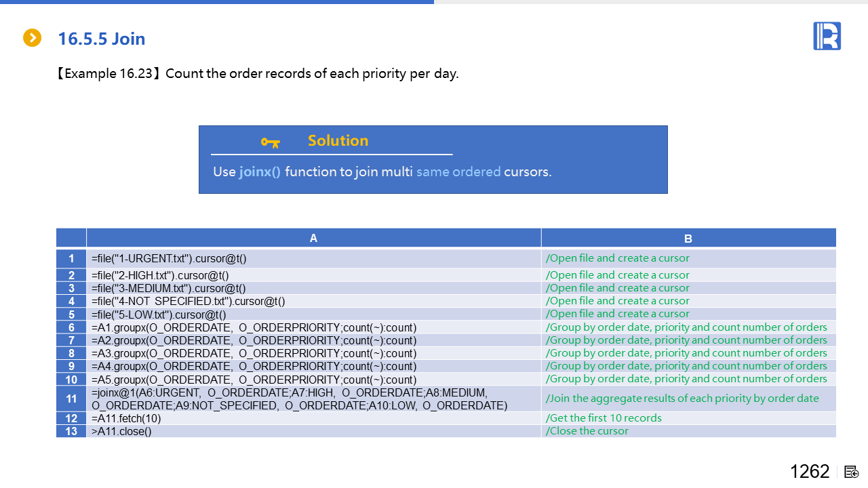Screen dimensions: 868x488
Task: Click the "Close the cursor" comment cell
Action: click(587, 431)
